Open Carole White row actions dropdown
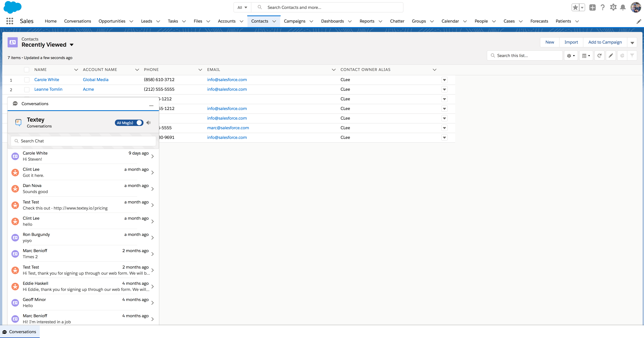The image size is (644, 338). pyautogui.click(x=444, y=80)
